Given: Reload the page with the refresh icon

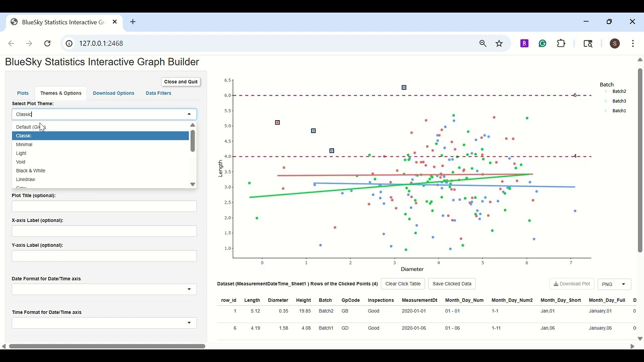Looking at the screenshot, I should click(x=47, y=44).
